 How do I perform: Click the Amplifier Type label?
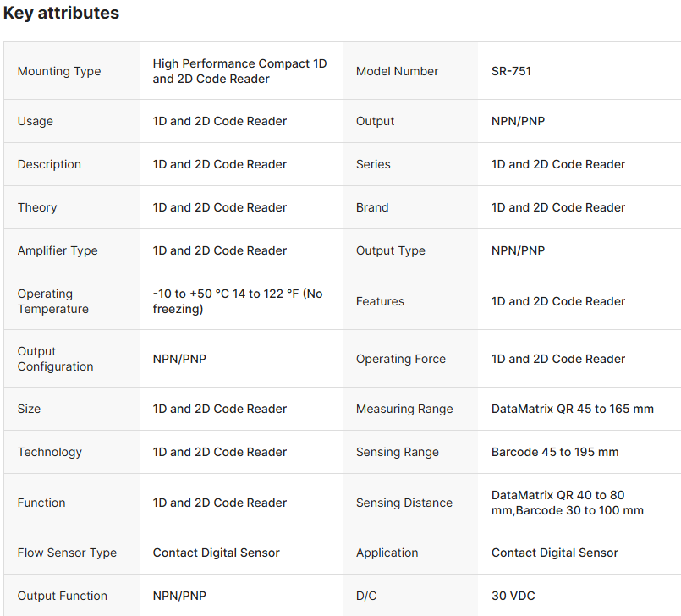click(x=58, y=250)
